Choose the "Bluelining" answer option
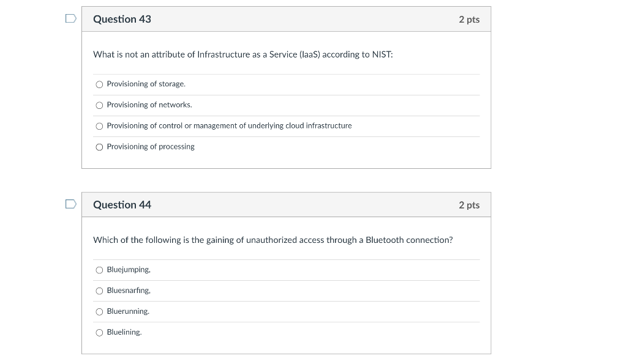 (x=99, y=332)
